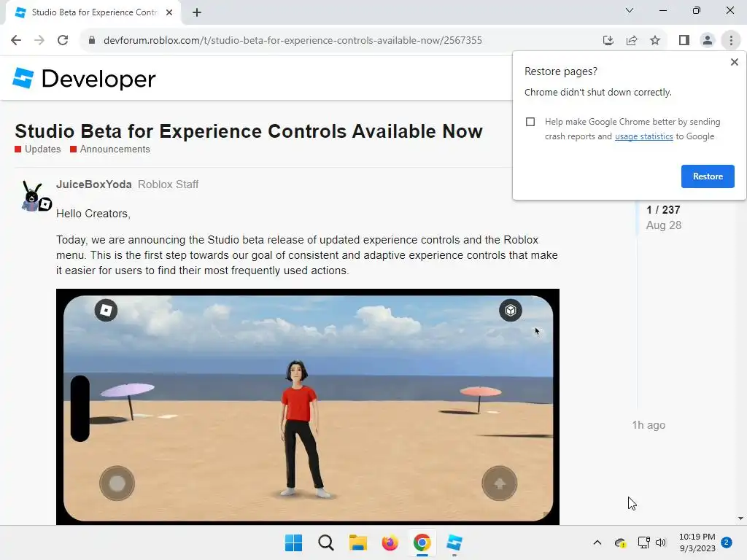The width and height of the screenshot is (747, 560).
Task: Click the browser forward arrow
Action: click(39, 41)
